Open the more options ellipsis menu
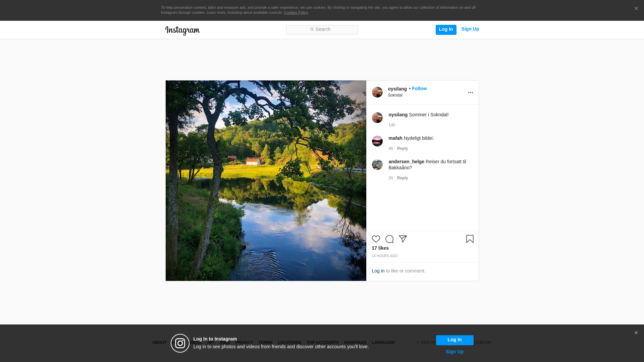This screenshot has height=362, width=644. pos(470,93)
